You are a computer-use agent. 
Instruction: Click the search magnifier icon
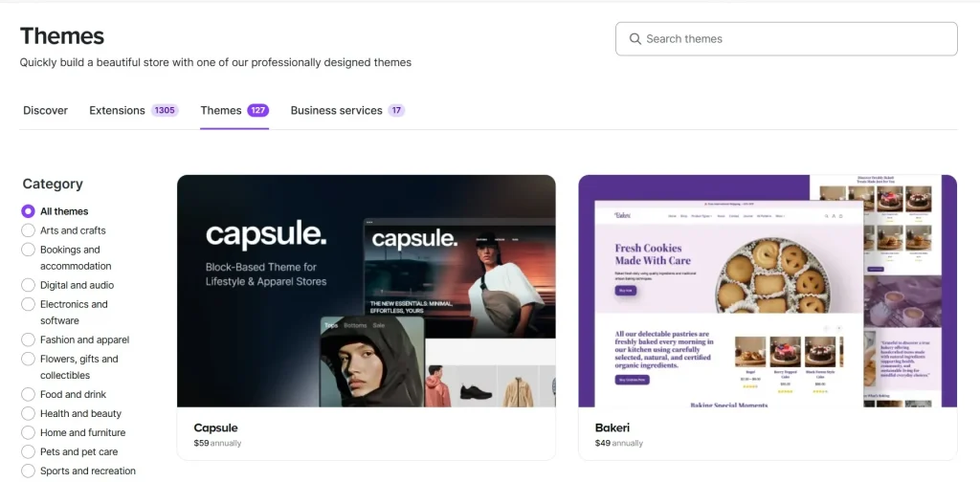635,38
